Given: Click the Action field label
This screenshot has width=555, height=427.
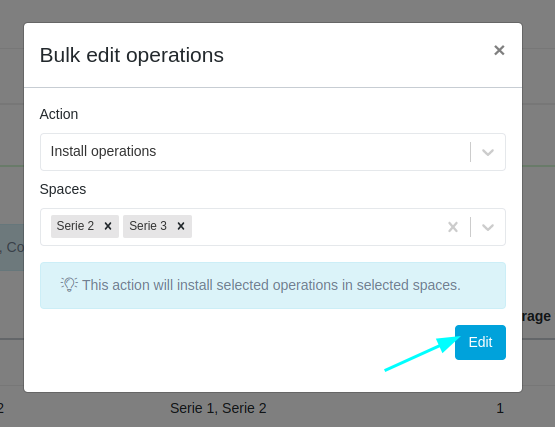Looking at the screenshot, I should pyautogui.click(x=59, y=114).
